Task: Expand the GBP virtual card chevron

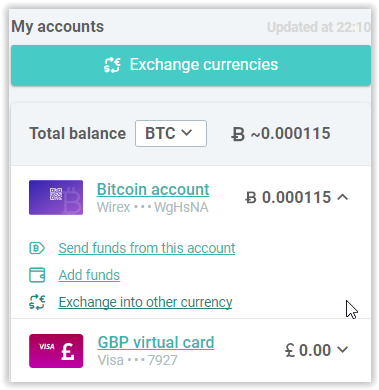Action: tap(342, 350)
